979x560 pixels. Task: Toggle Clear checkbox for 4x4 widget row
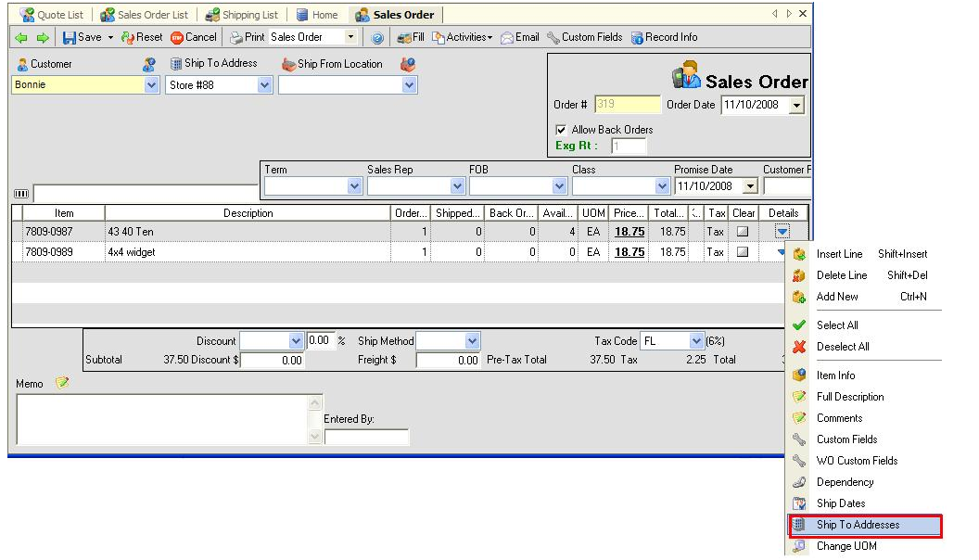[743, 252]
